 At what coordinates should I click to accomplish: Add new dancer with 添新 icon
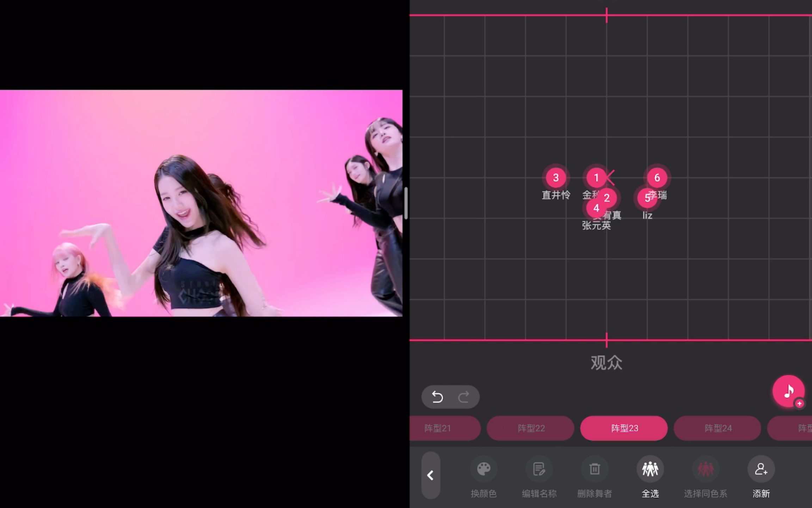point(761,469)
